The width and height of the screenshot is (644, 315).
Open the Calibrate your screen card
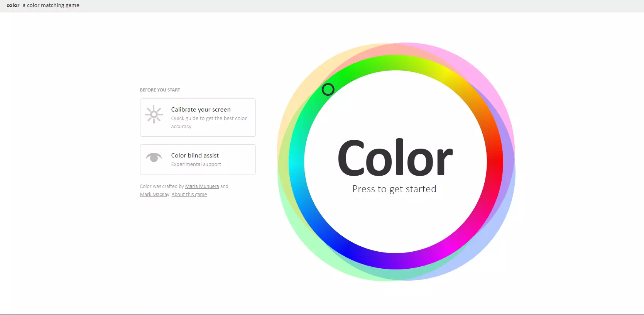pos(198,117)
